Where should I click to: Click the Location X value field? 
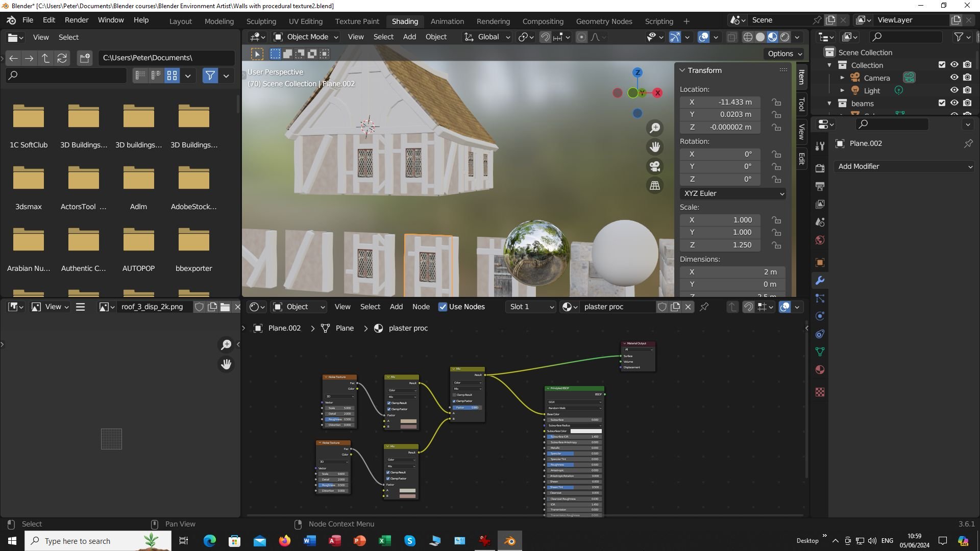tap(720, 102)
